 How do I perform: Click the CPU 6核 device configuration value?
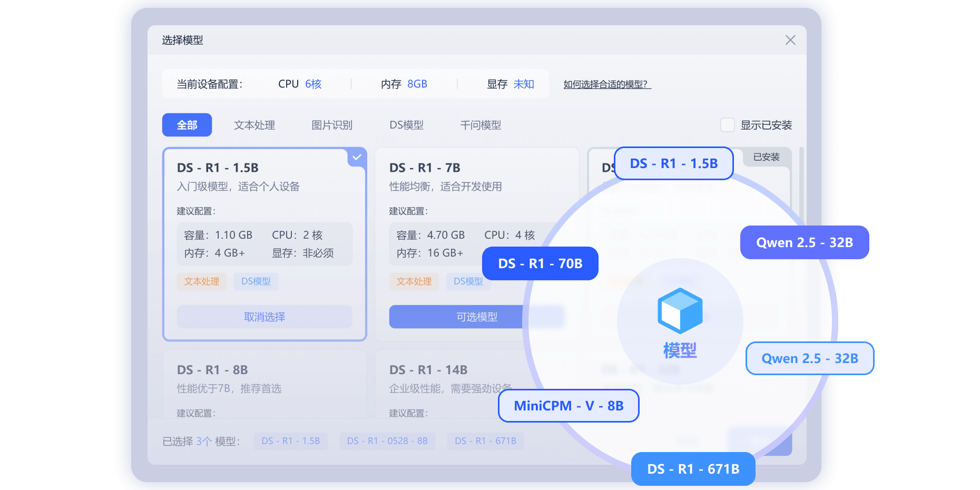(300, 84)
